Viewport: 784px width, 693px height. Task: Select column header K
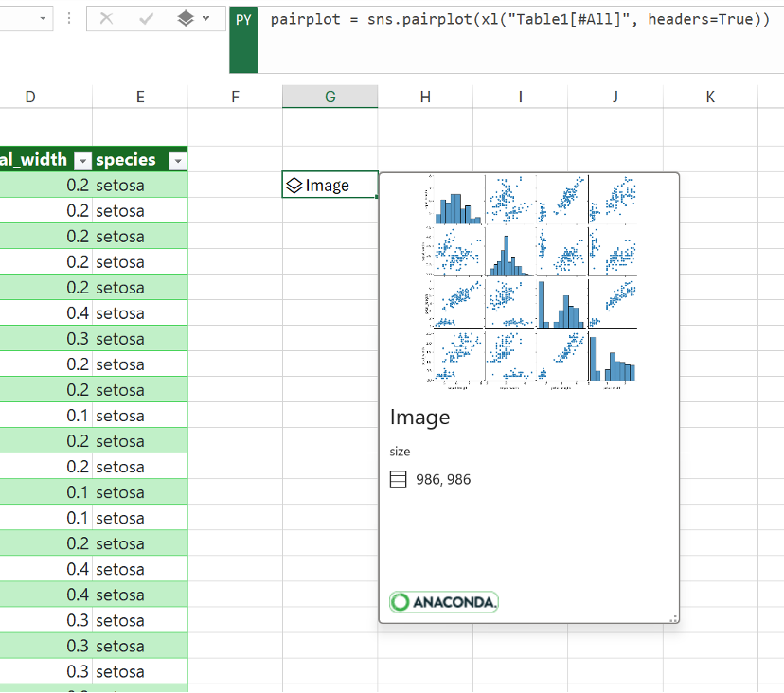click(709, 97)
